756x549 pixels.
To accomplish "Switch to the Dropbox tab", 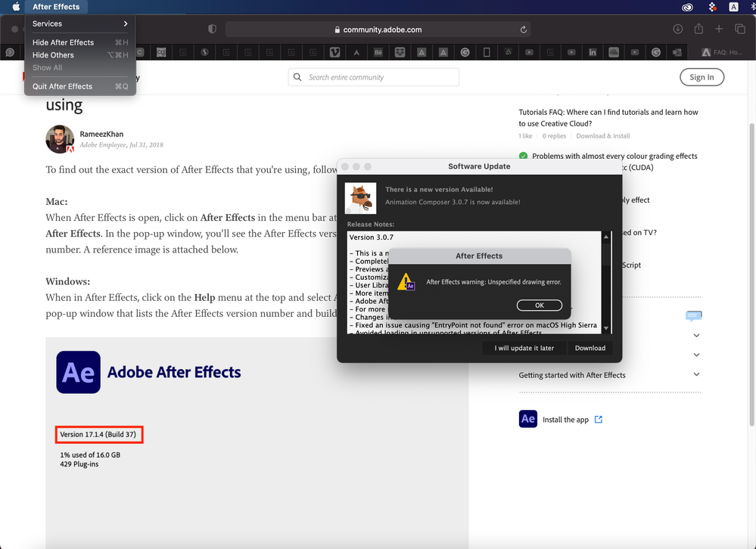I will [400, 52].
